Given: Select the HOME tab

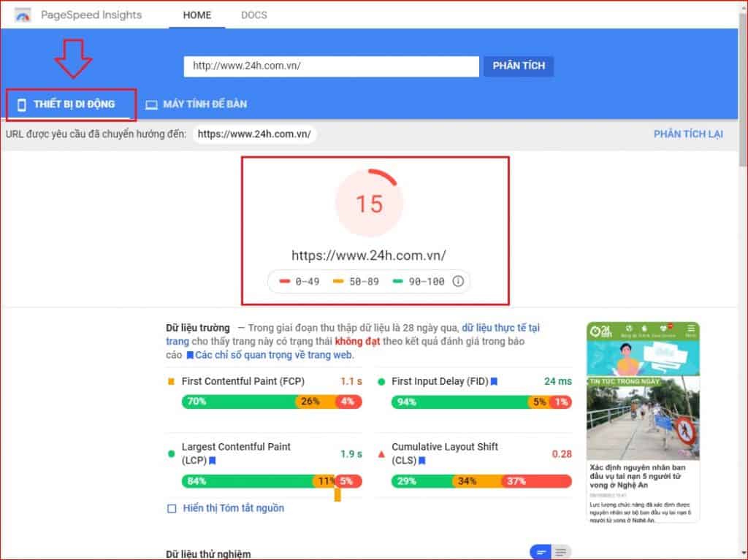Looking at the screenshot, I should click(x=196, y=14).
